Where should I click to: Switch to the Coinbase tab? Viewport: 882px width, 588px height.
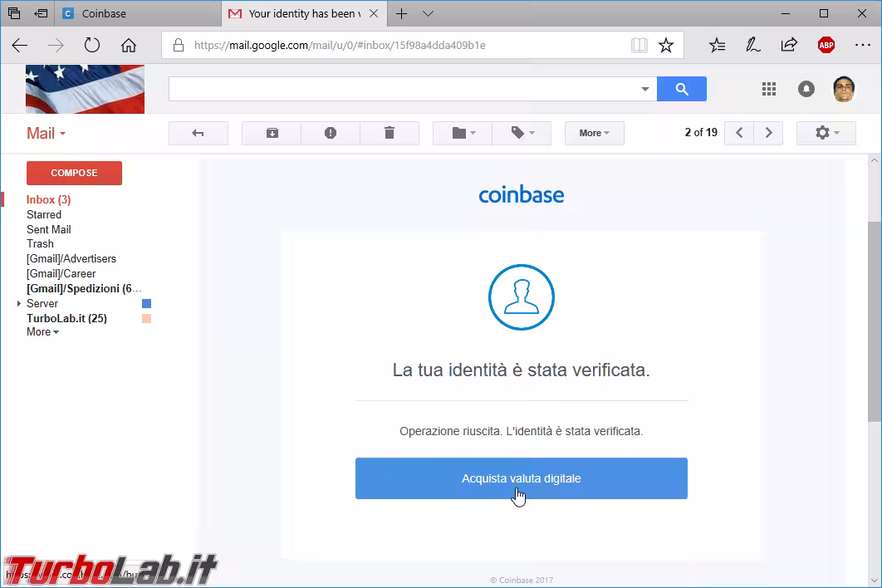click(138, 13)
